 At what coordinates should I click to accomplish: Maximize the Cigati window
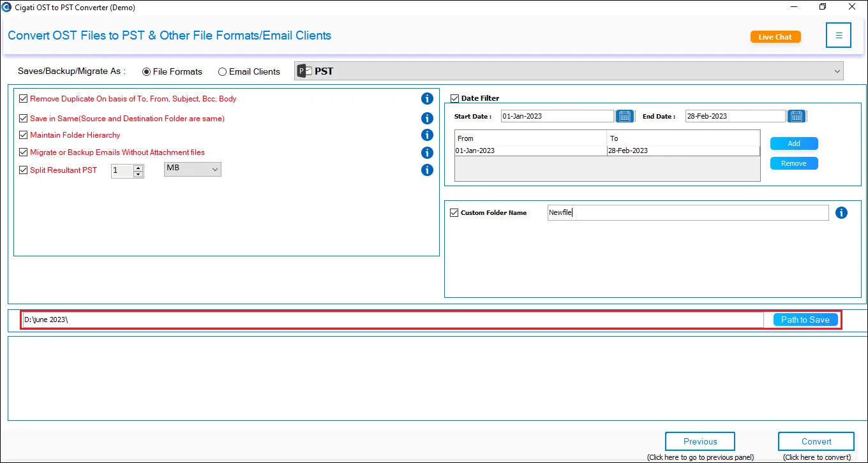click(x=823, y=7)
